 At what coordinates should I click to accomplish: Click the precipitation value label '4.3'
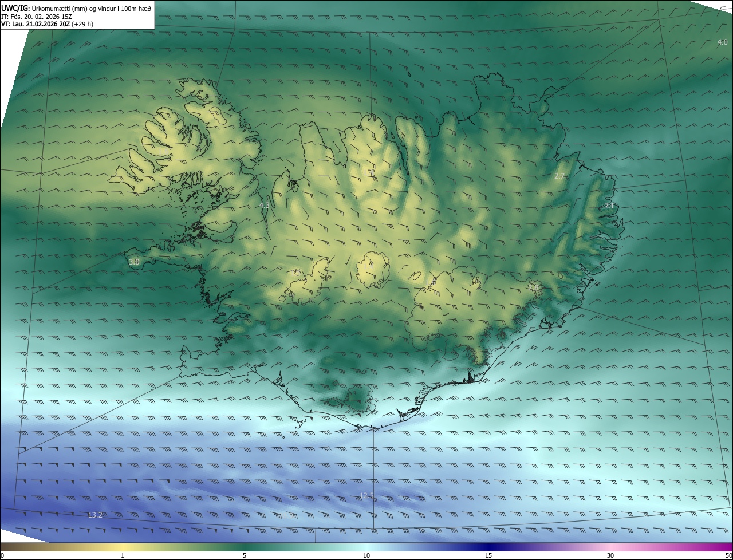(x=264, y=204)
